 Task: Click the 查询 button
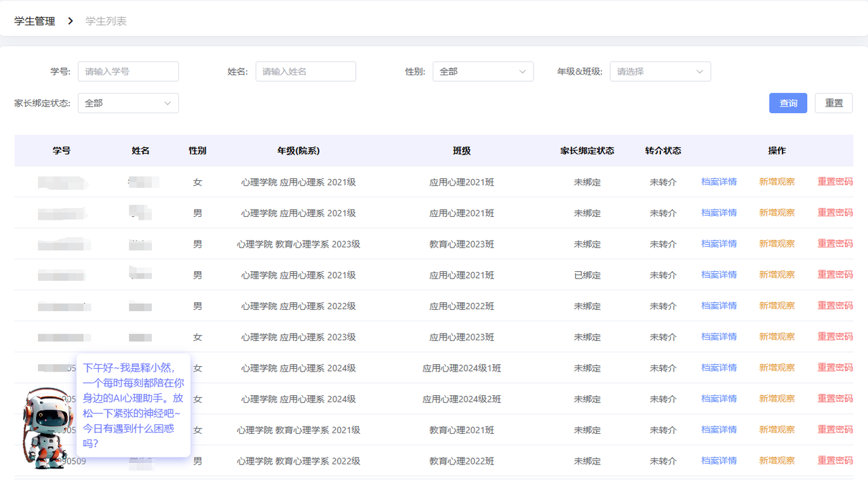click(x=788, y=103)
